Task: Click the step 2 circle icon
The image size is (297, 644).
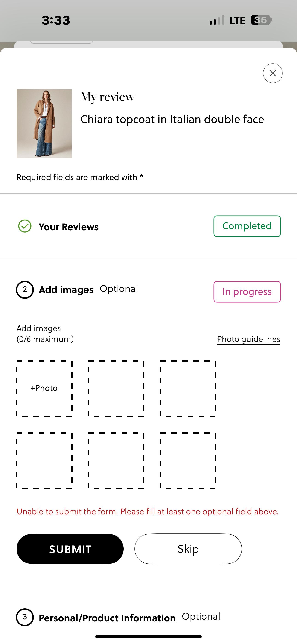Action: coord(25,290)
